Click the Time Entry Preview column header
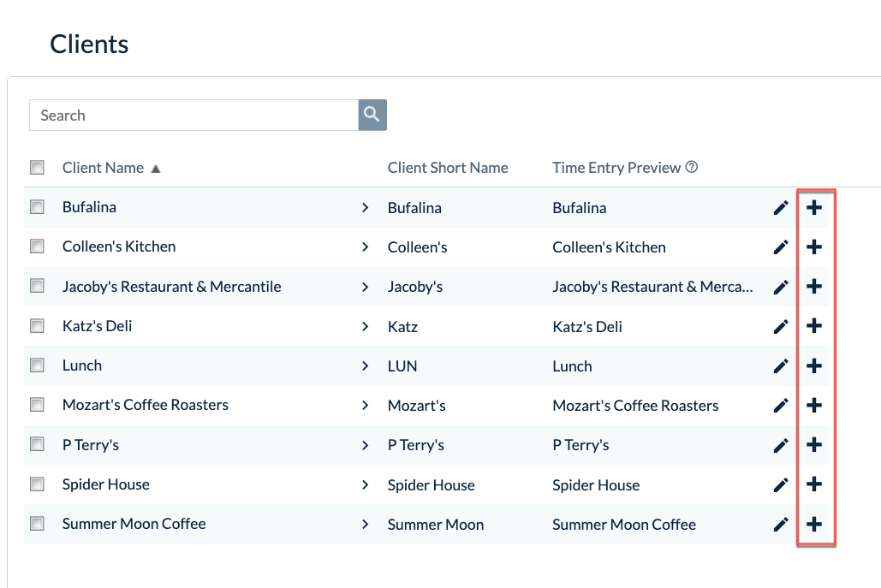The height and width of the screenshot is (588, 881). pyautogui.click(x=616, y=168)
